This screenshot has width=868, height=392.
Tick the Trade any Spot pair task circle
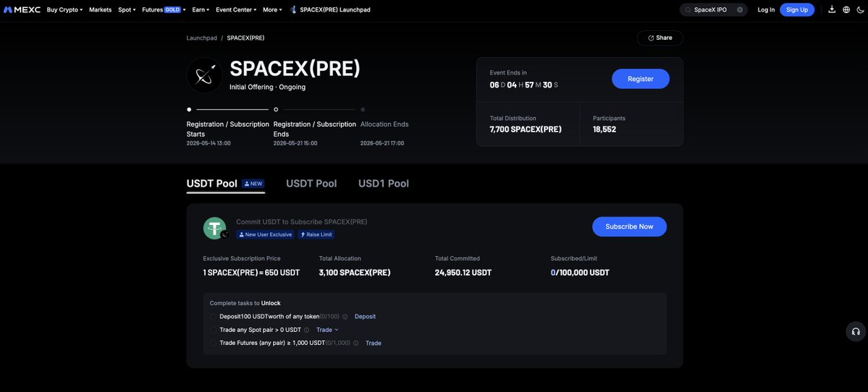click(x=214, y=330)
